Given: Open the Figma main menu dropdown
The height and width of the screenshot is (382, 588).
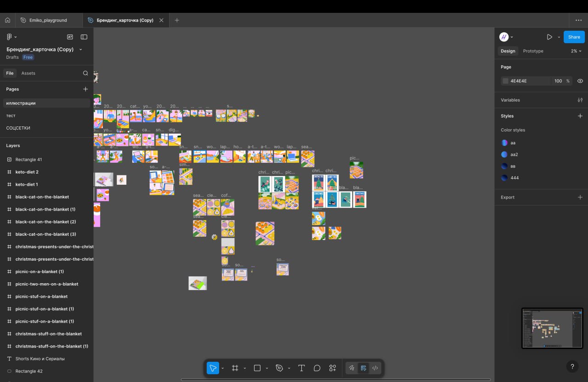Looking at the screenshot, I should (x=11, y=37).
